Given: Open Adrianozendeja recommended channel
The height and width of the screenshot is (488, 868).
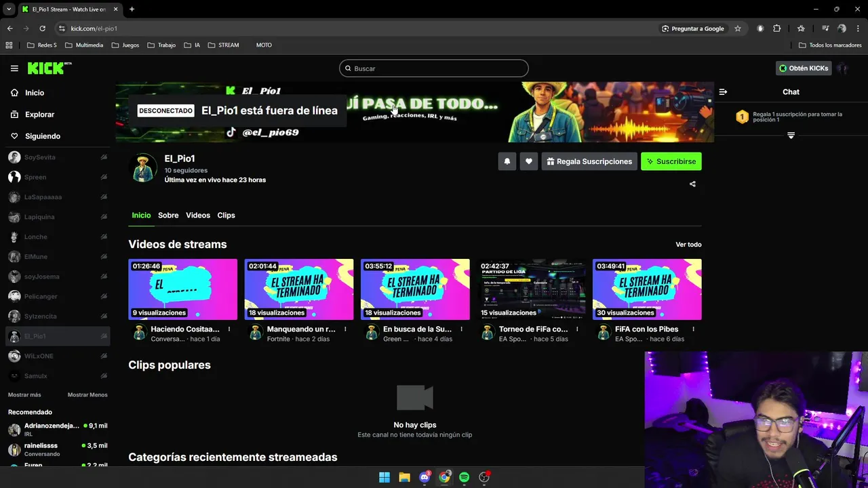Looking at the screenshot, I should click(x=58, y=429).
